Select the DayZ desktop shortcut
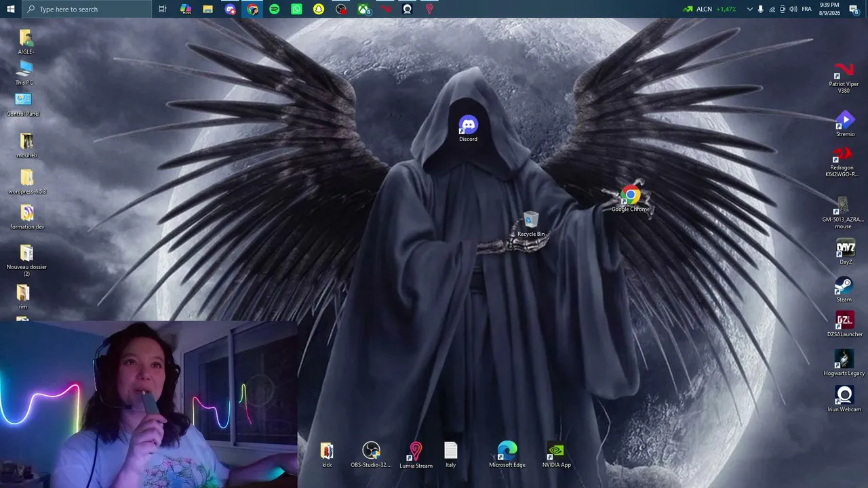 point(846,252)
